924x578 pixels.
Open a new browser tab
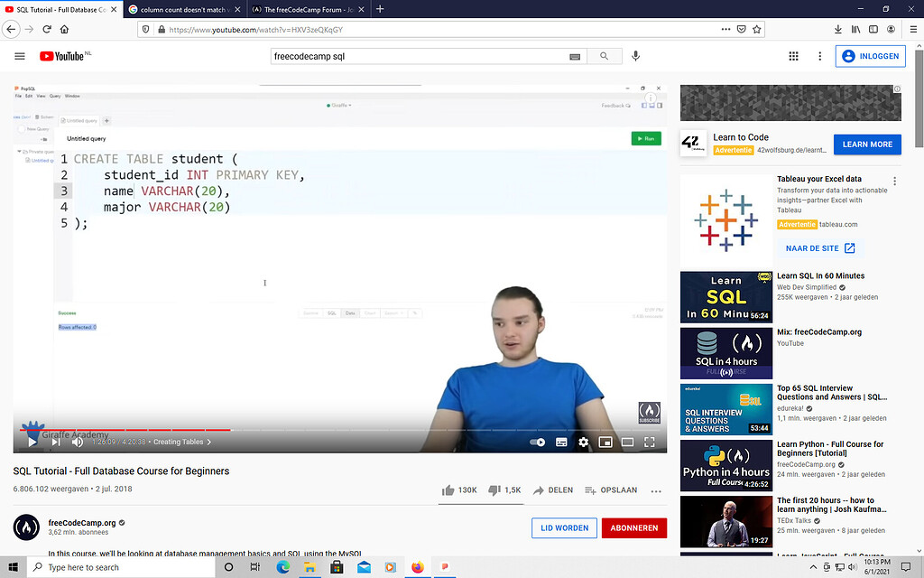380,9
